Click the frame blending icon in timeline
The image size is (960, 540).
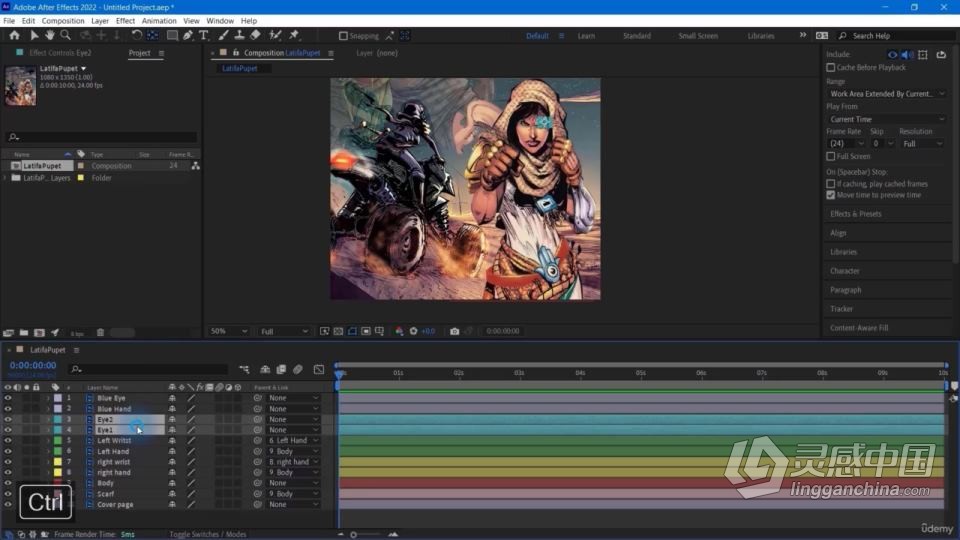click(281, 369)
